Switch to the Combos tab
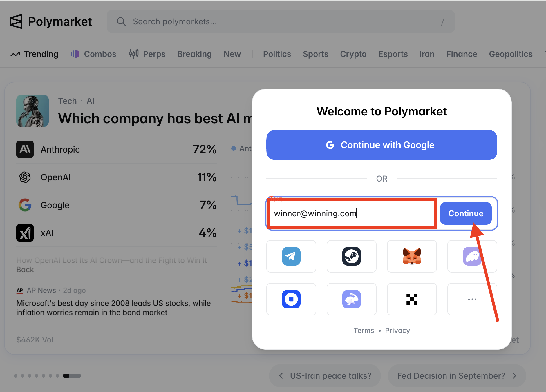Screen dimensions: 546x392 click(93, 54)
